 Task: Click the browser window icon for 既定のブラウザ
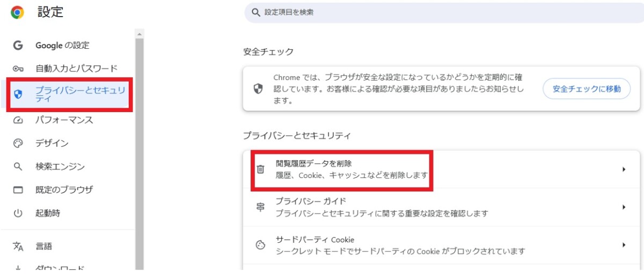pyautogui.click(x=18, y=190)
